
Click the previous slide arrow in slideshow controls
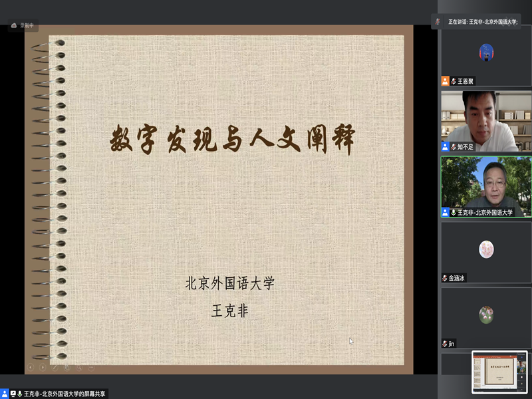(x=31, y=366)
